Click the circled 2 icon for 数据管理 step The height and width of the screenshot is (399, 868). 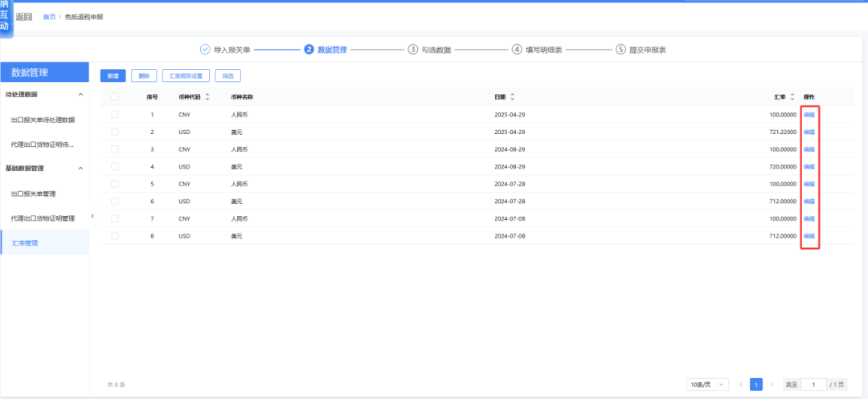[309, 49]
